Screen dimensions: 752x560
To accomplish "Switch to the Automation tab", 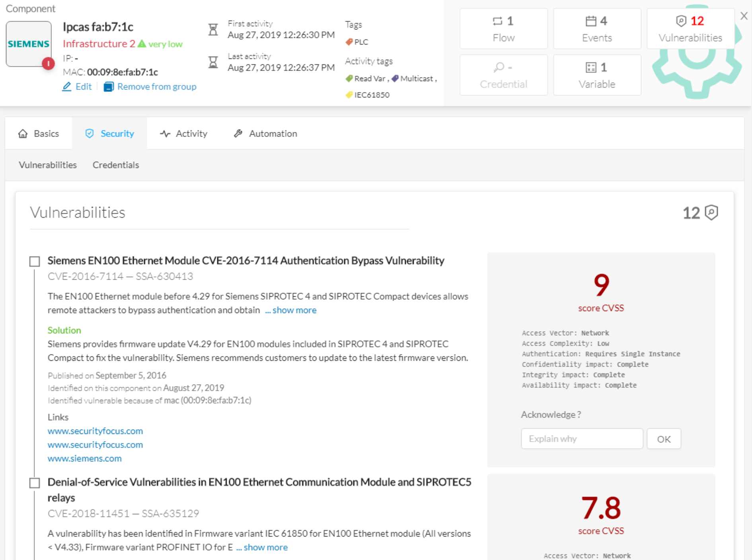I will (265, 134).
